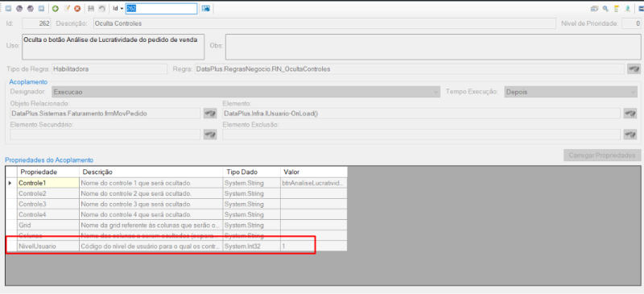Select the NivelUsuario property cell
Viewport: 644px width, 294px height.
click(x=48, y=246)
